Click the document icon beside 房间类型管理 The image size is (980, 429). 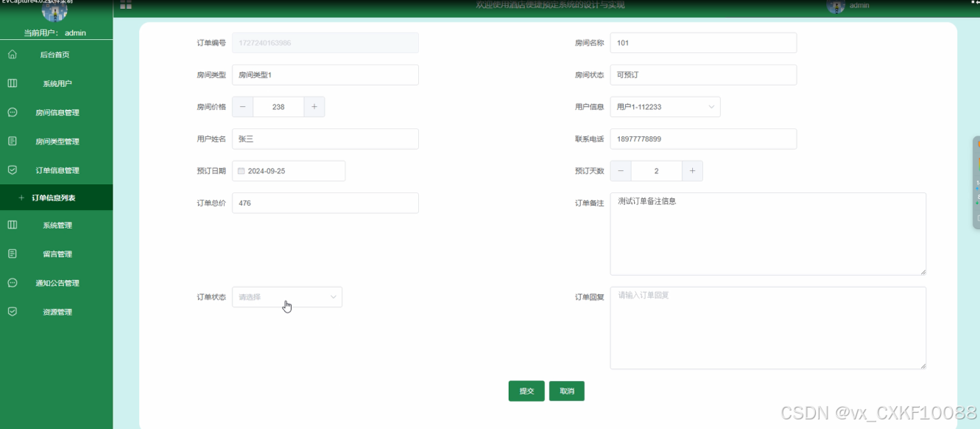pyautogui.click(x=12, y=141)
